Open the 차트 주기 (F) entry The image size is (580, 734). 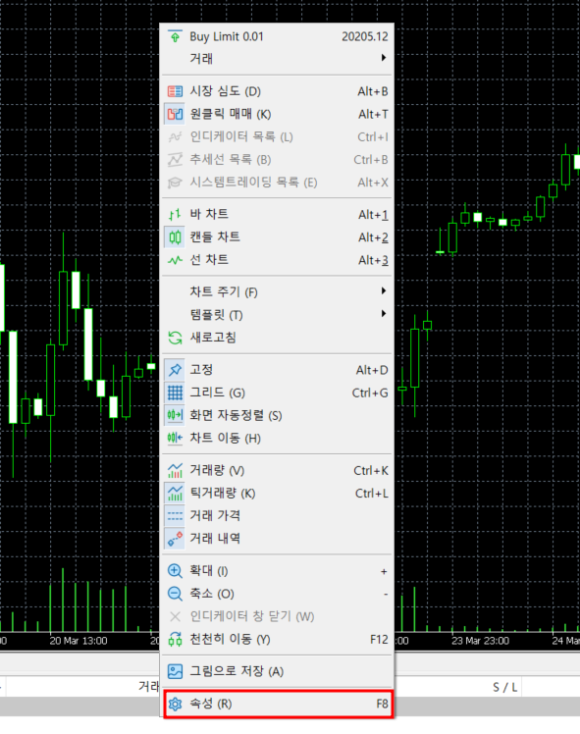277,292
